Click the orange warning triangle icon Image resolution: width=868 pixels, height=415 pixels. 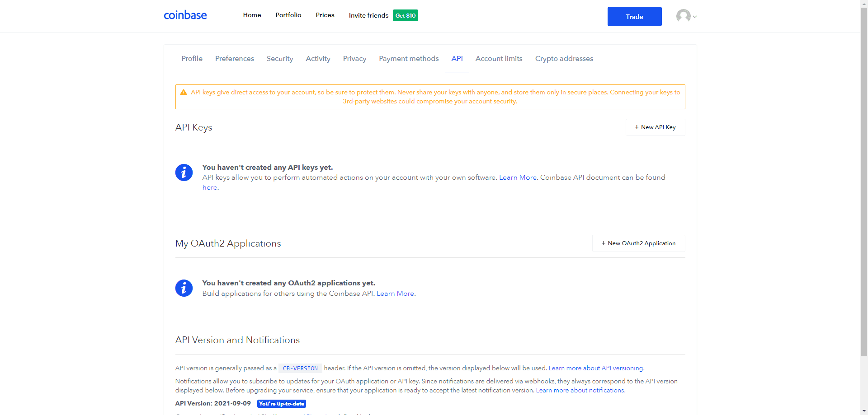(184, 93)
